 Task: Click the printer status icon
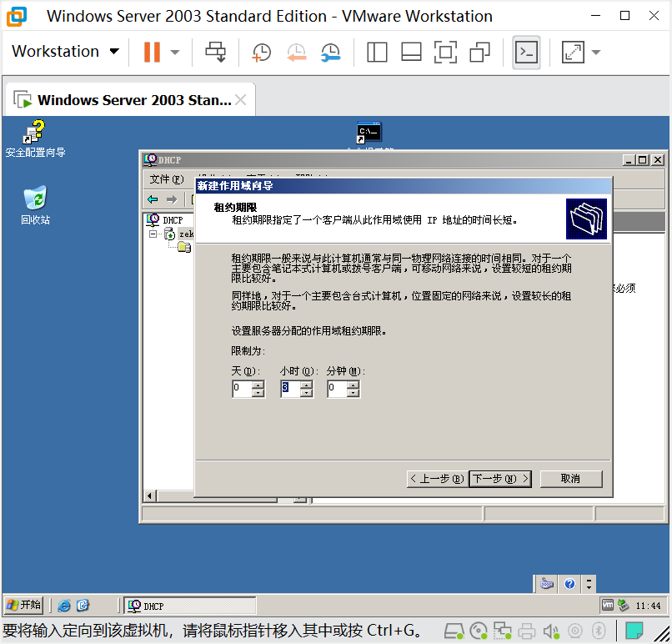[x=527, y=631]
